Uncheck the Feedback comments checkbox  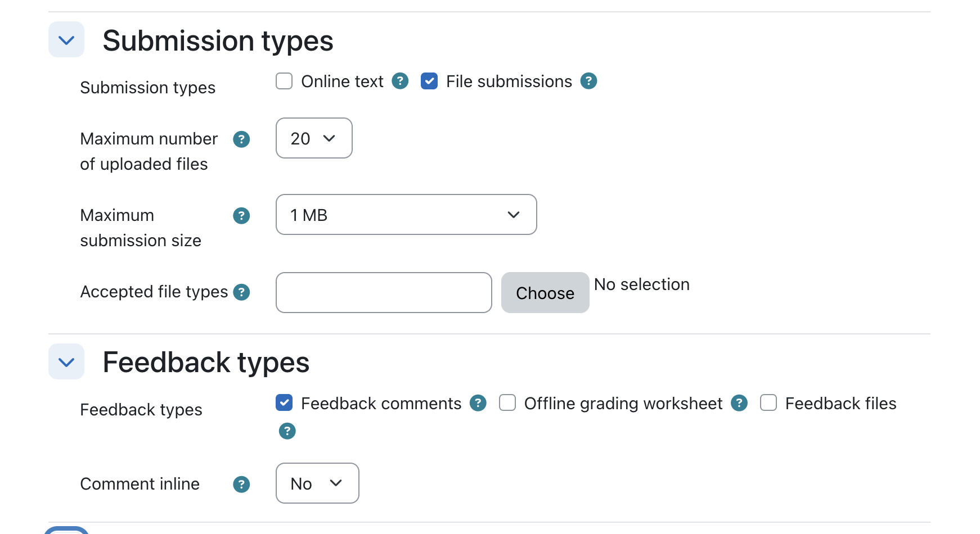coord(284,402)
